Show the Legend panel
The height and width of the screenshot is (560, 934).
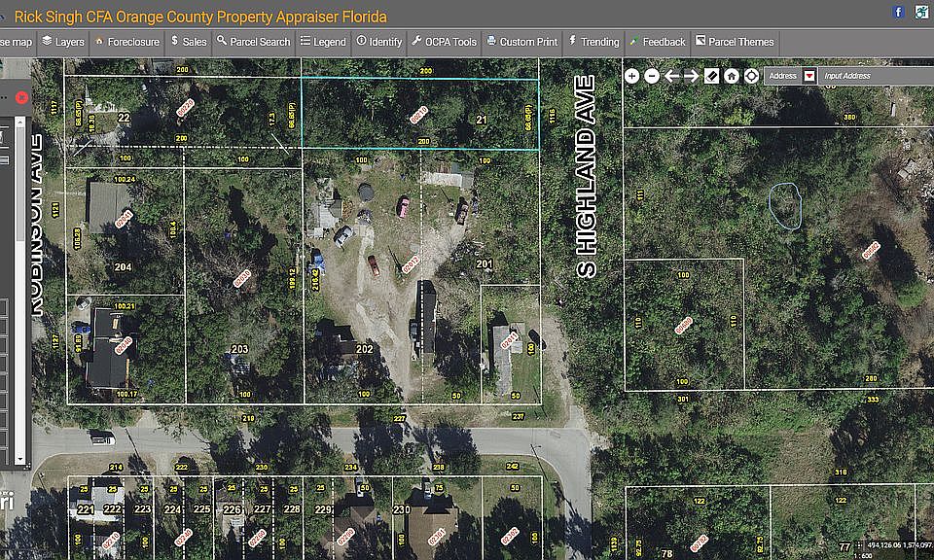point(323,42)
